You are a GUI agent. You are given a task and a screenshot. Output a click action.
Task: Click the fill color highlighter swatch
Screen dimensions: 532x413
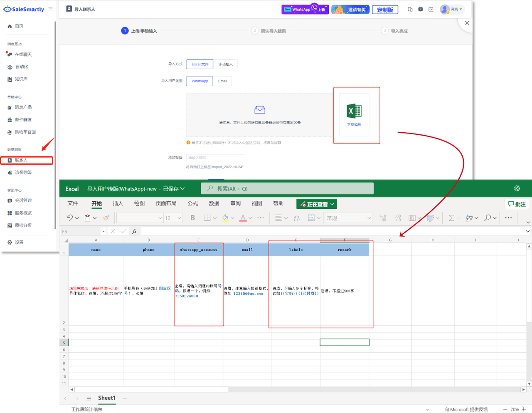[x=225, y=218]
